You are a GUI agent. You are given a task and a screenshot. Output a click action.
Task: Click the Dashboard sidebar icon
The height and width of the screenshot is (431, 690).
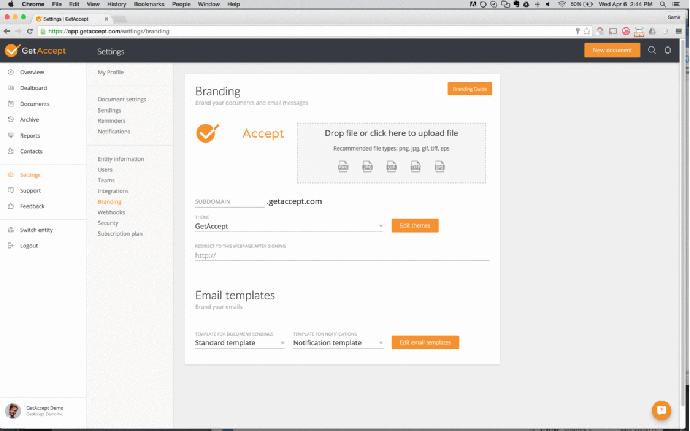pyautogui.click(x=11, y=88)
